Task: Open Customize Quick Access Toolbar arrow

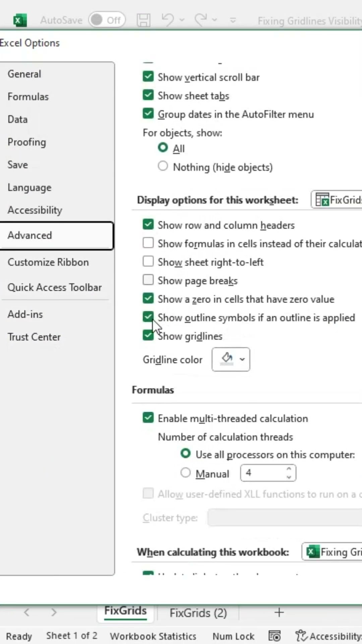Action: coord(233,20)
